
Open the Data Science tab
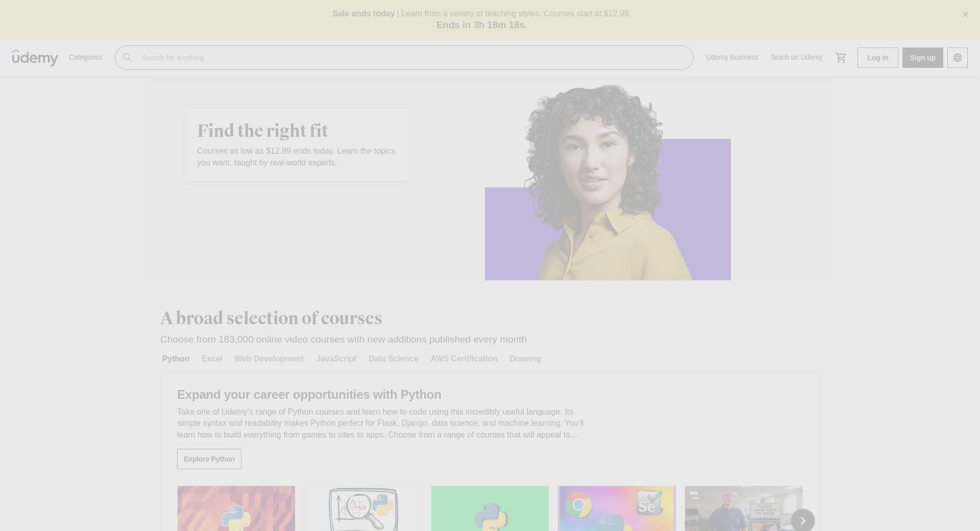(393, 359)
